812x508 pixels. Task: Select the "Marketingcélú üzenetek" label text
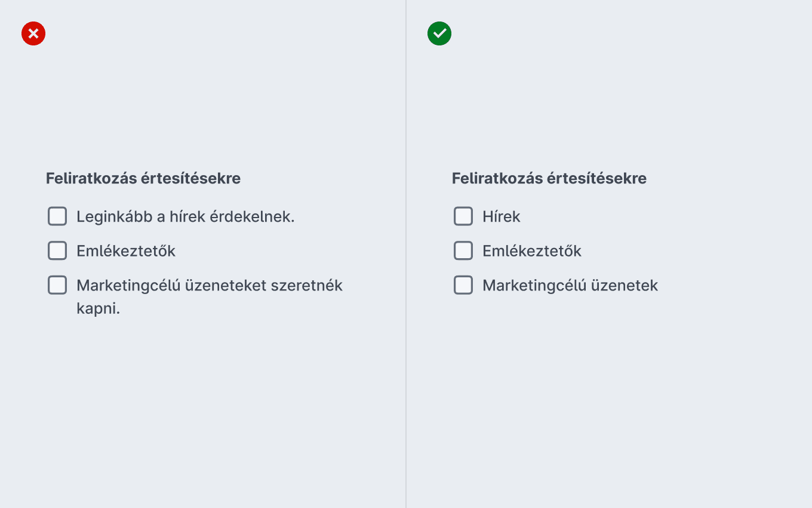570,286
